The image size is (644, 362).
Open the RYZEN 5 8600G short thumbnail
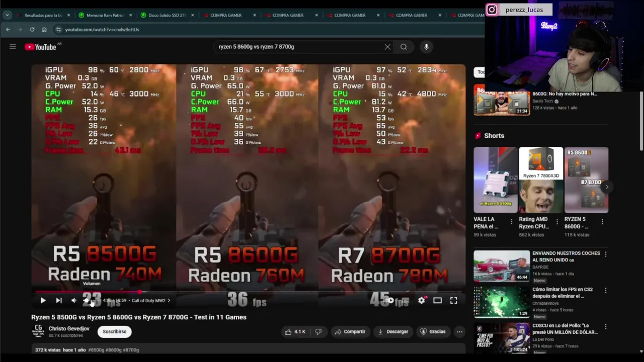coord(586,180)
